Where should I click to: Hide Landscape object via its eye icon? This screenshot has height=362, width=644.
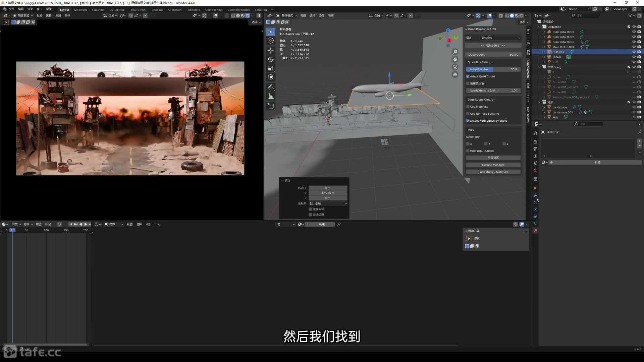click(x=634, y=107)
